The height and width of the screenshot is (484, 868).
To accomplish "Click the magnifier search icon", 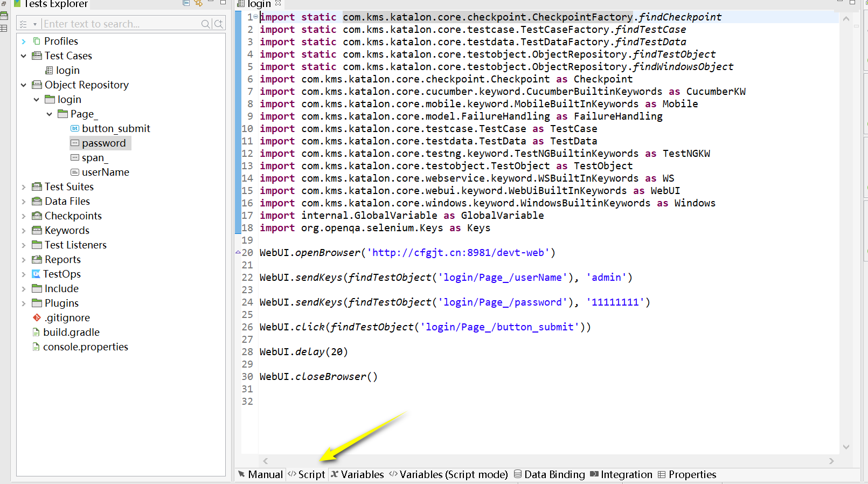I will (205, 24).
